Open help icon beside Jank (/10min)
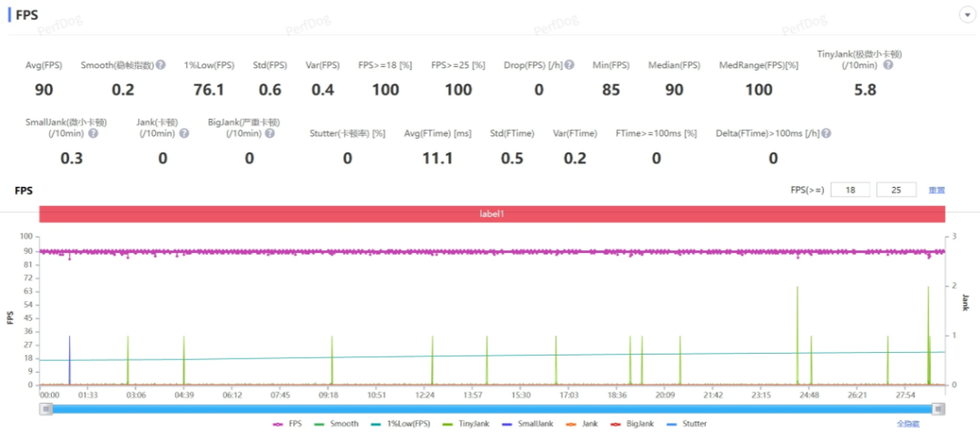 coord(183,133)
